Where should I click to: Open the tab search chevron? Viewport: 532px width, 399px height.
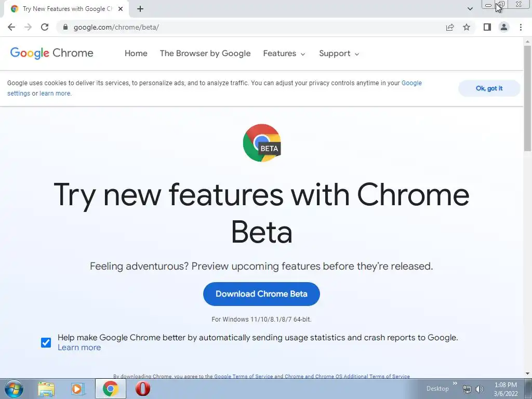[470, 9]
